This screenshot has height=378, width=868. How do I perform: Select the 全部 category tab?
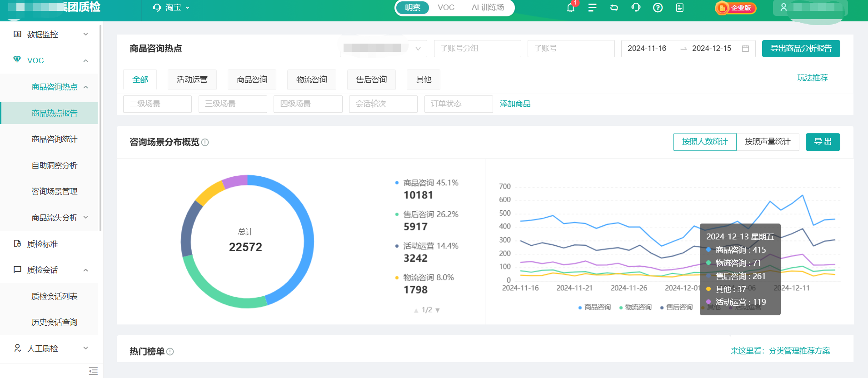140,80
